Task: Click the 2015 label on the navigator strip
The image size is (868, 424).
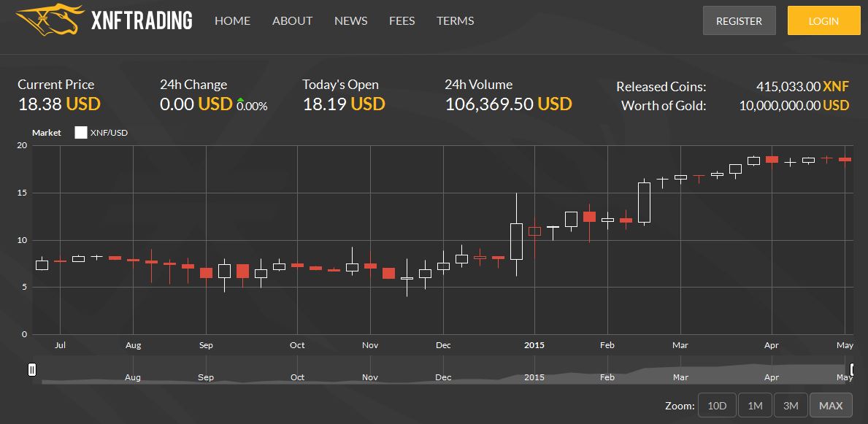Action: tap(534, 377)
